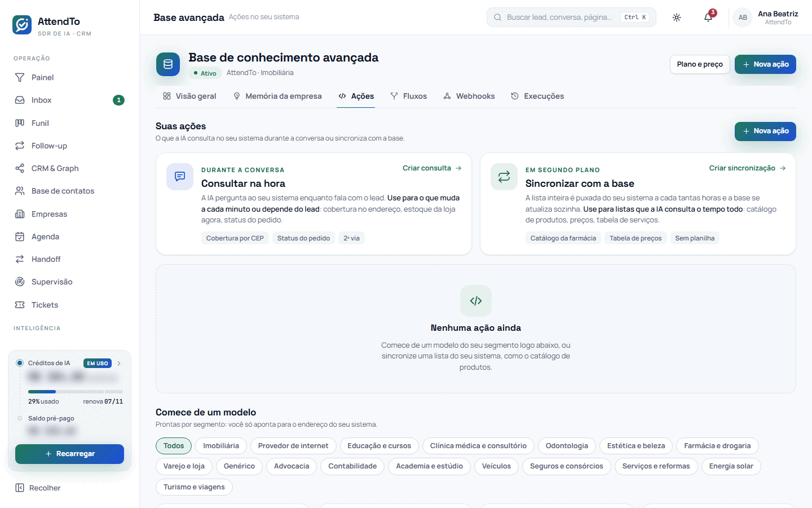Click the code icon in empty state
This screenshot has width=812, height=508.
coord(476,301)
